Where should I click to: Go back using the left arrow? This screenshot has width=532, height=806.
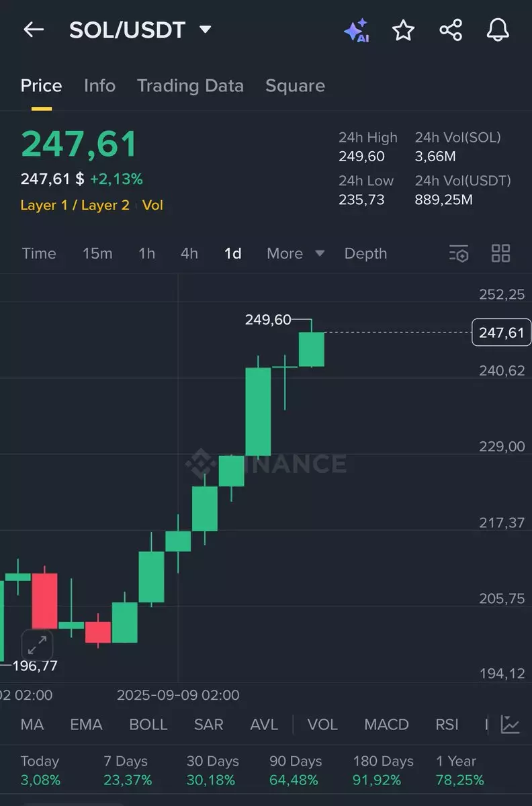pyautogui.click(x=34, y=30)
